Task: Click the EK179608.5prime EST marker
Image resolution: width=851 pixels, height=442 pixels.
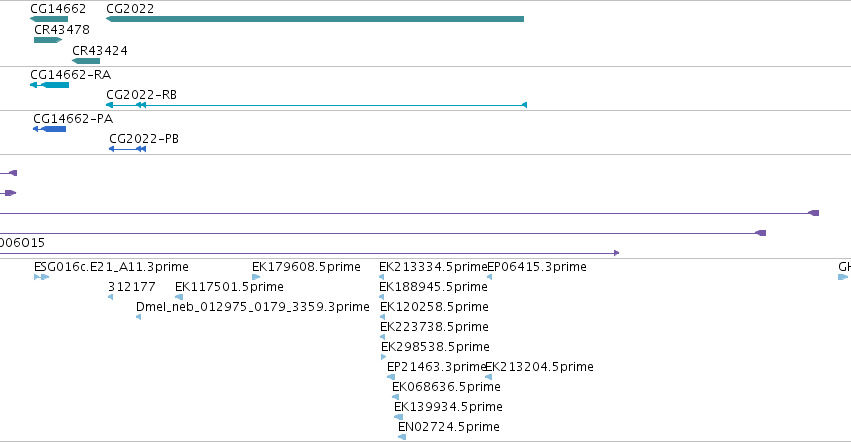Action: coord(256,277)
